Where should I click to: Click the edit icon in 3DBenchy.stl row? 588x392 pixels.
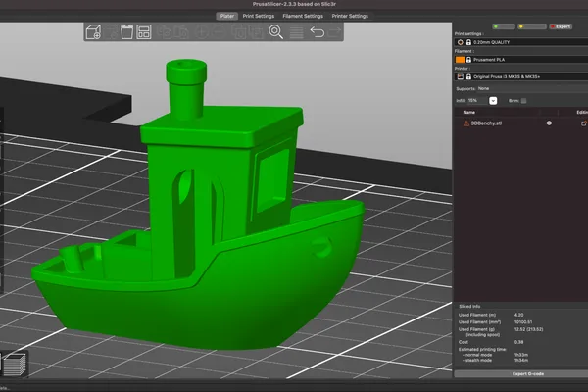click(584, 123)
